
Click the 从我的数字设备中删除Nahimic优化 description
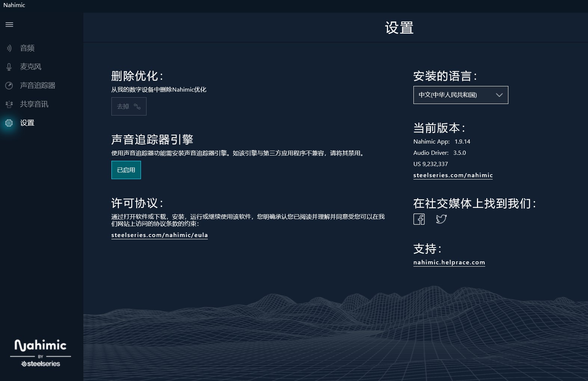coord(159,90)
